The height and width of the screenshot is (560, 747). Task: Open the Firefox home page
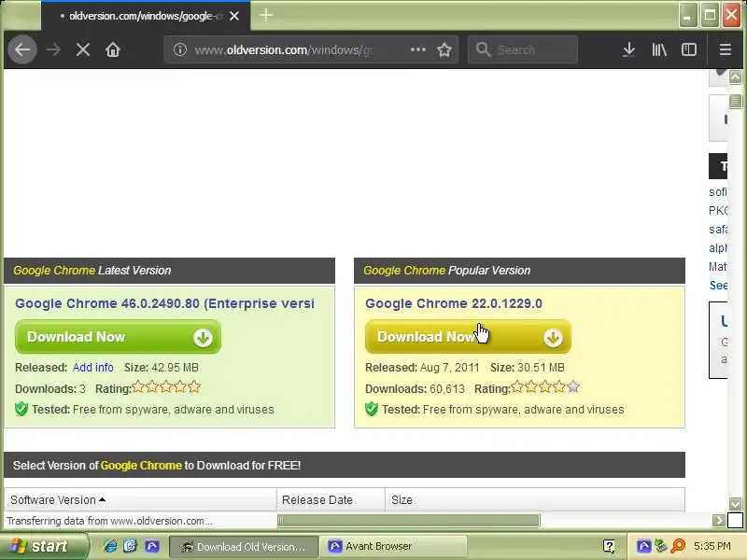coord(113,49)
